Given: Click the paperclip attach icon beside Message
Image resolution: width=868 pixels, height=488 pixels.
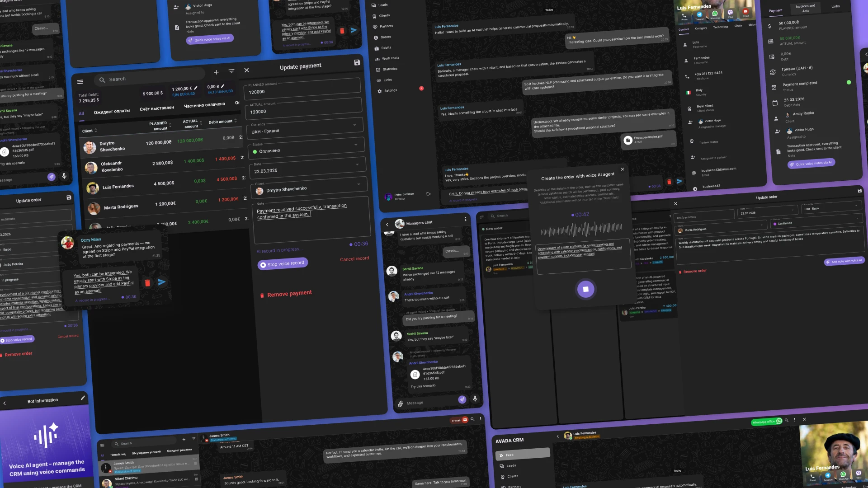Looking at the screenshot, I should pyautogui.click(x=400, y=404).
